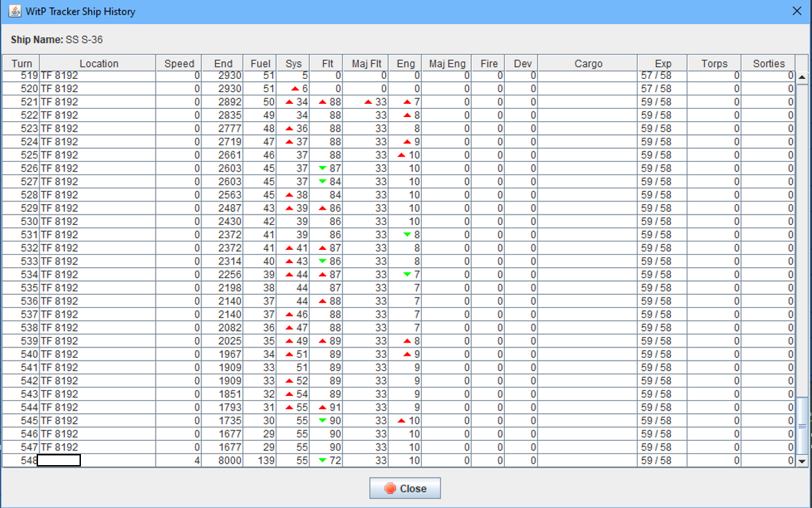Image resolution: width=812 pixels, height=508 pixels.
Task: Click green down arrow Flt 87 turn 526
Action: 322,168
